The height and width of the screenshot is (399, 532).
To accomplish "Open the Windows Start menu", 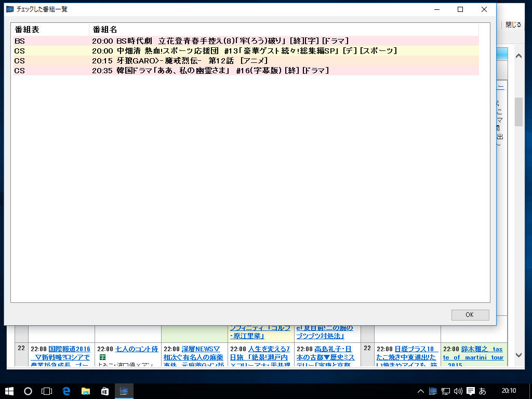I will [9, 391].
